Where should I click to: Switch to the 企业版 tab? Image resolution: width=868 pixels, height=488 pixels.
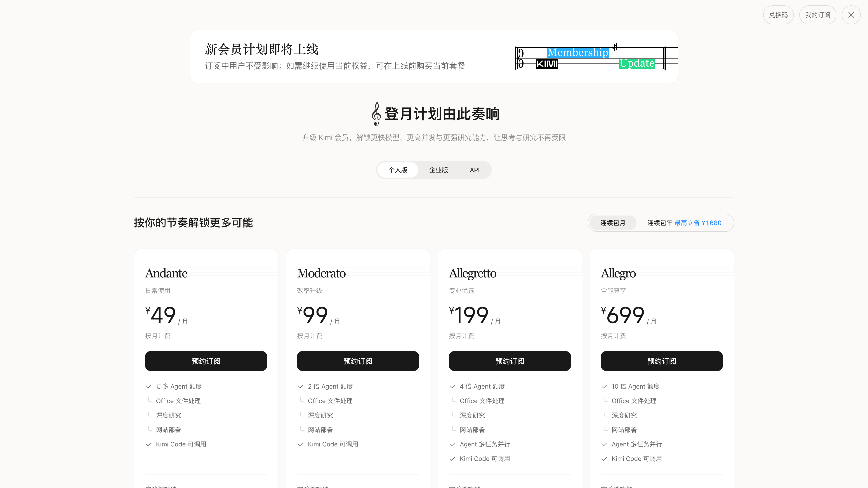[438, 170]
